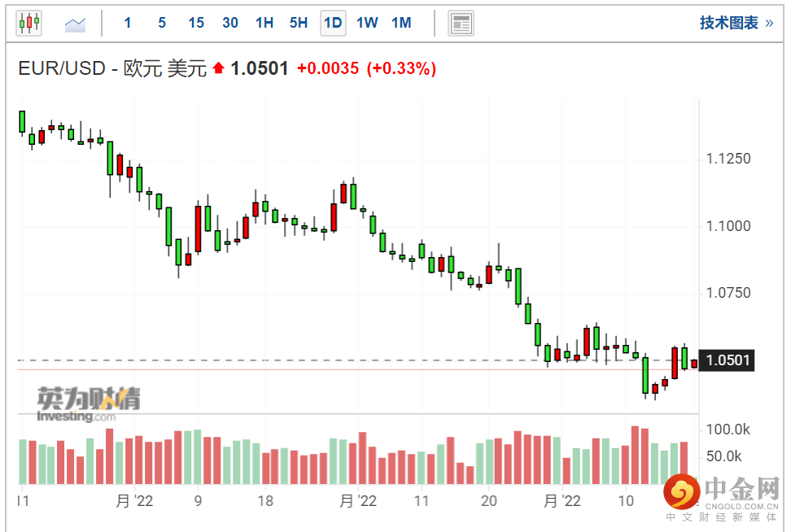Choose the 30-minute interval
The image size is (791, 532).
point(230,23)
